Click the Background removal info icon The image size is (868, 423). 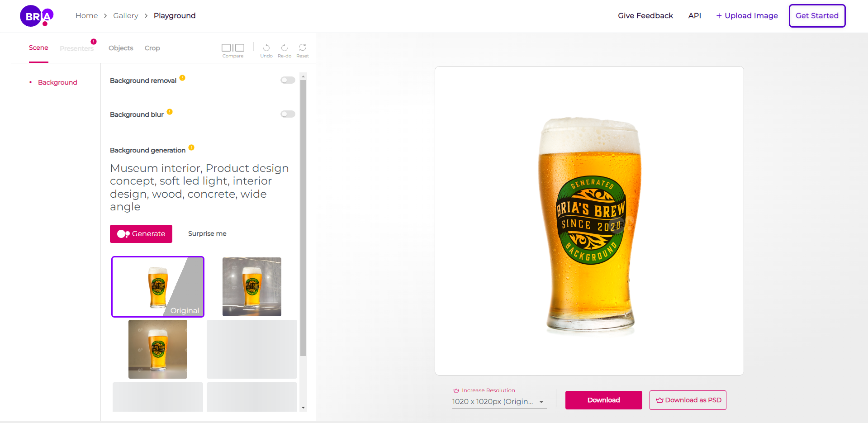click(182, 78)
